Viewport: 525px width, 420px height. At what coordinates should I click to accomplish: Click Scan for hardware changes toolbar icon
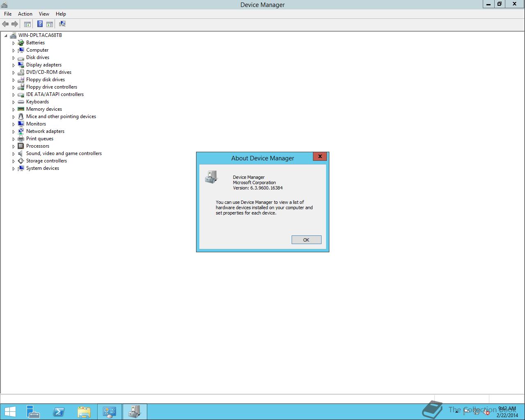tap(62, 24)
